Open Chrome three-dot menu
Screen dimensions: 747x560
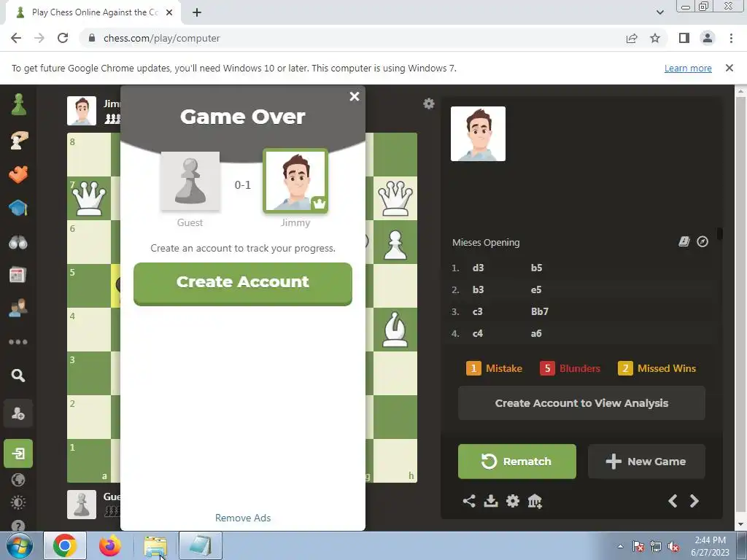point(731,38)
